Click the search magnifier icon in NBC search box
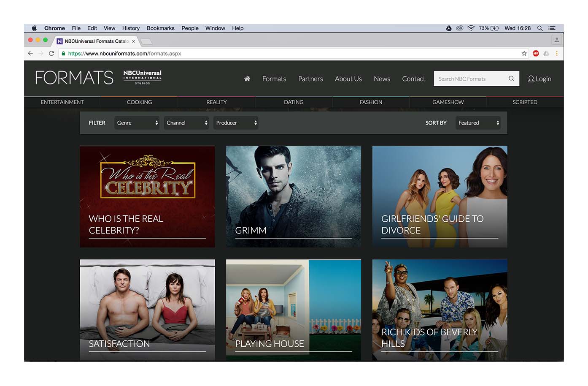 (511, 79)
